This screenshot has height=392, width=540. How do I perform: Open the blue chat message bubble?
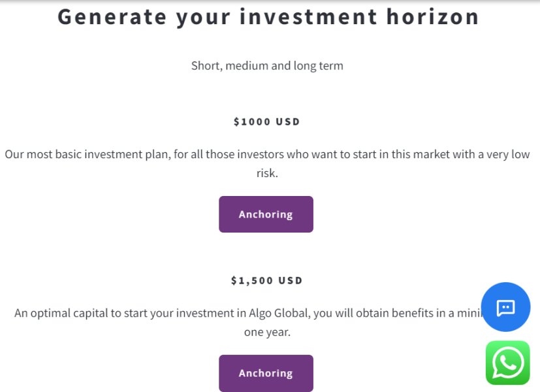tap(505, 307)
